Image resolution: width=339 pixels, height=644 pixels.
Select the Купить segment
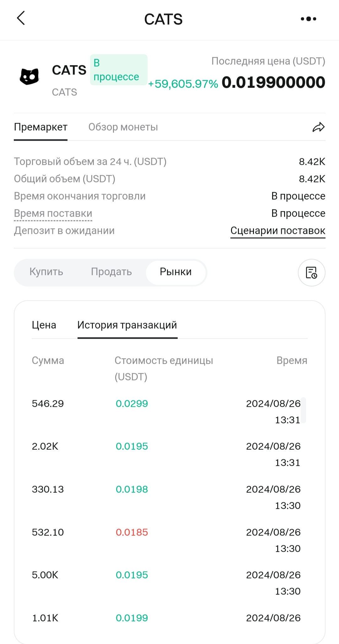pos(46,272)
